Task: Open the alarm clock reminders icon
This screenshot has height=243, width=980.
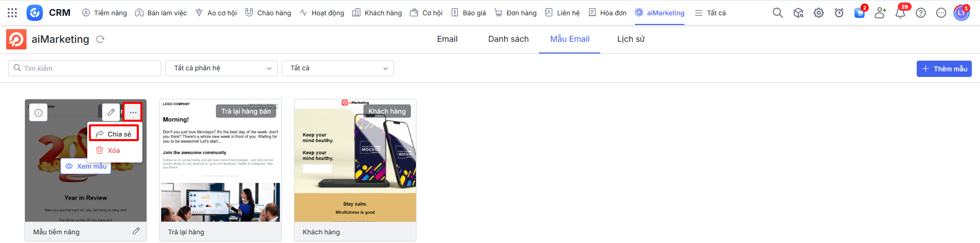Action: [x=839, y=13]
